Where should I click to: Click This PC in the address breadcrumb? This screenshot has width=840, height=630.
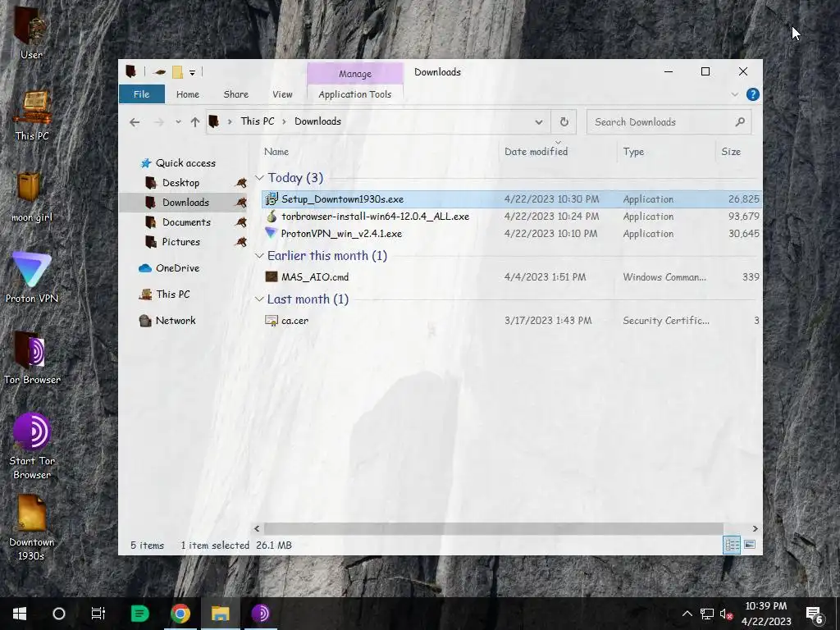(x=257, y=121)
